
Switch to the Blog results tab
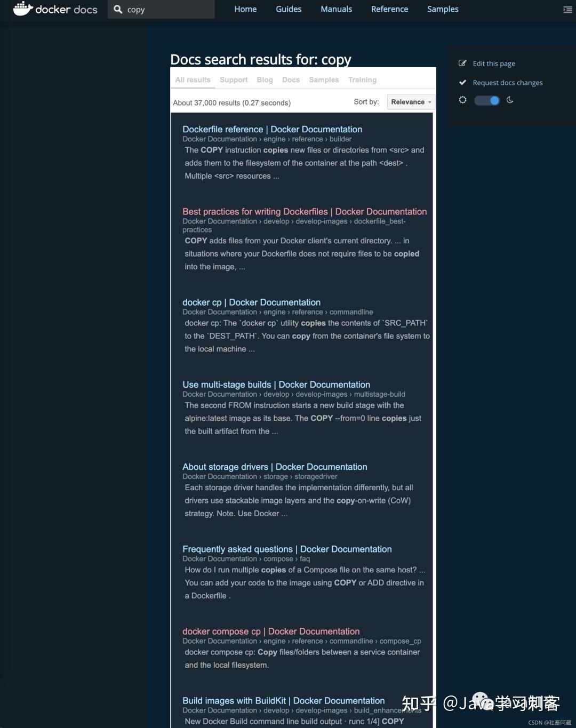265,79
